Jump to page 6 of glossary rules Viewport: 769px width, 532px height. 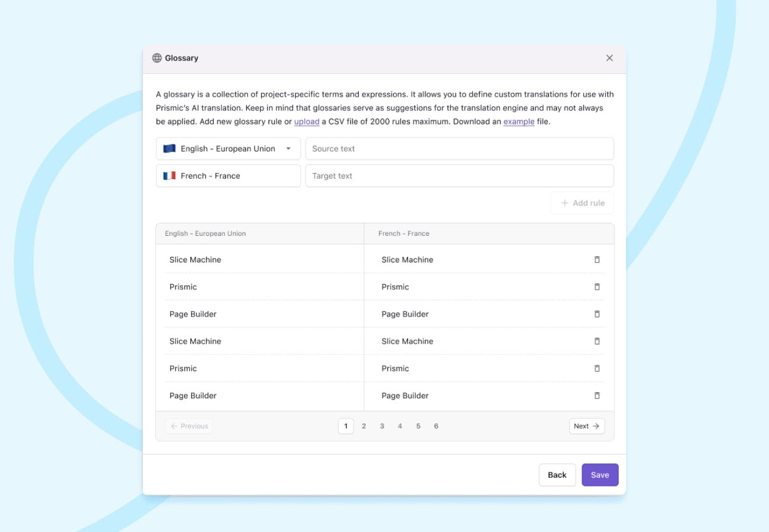(x=436, y=426)
